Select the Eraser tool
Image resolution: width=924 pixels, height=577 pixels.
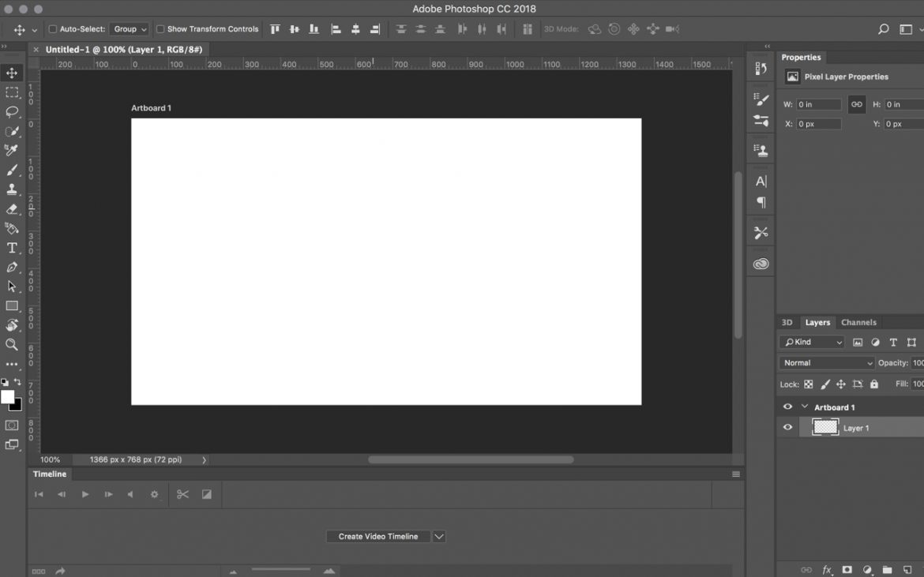point(12,209)
